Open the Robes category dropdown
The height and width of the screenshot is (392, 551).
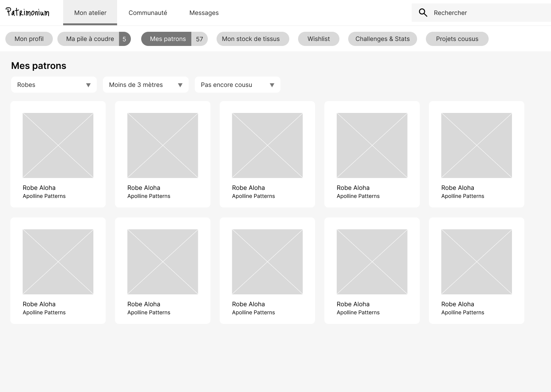54,85
